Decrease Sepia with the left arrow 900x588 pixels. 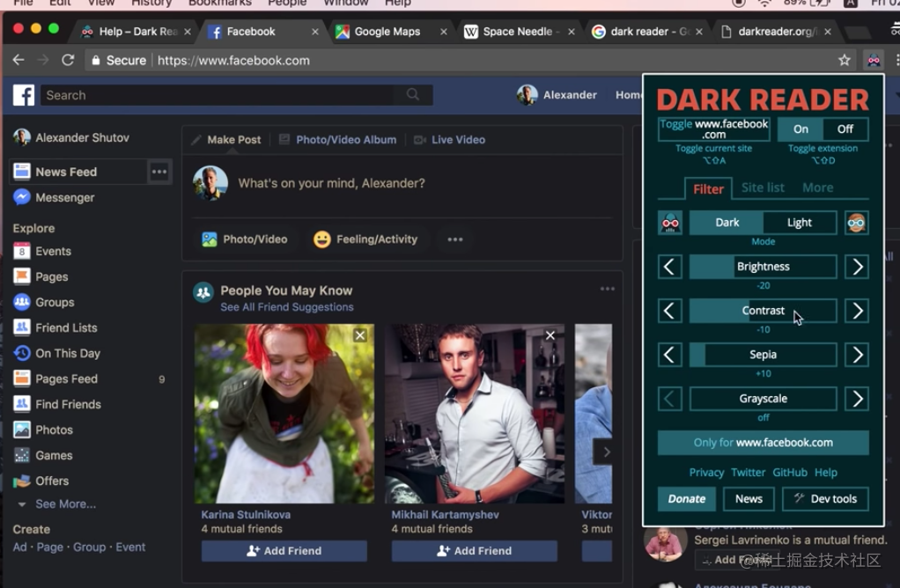pos(669,355)
